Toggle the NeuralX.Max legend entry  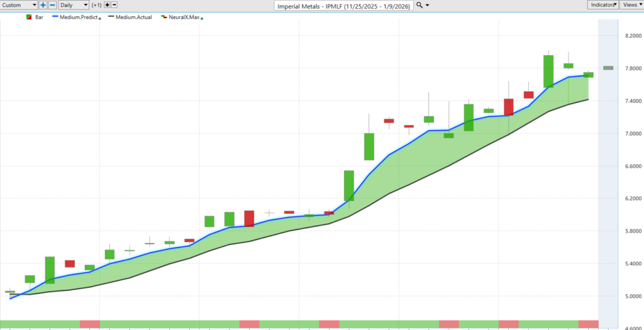coord(182,17)
